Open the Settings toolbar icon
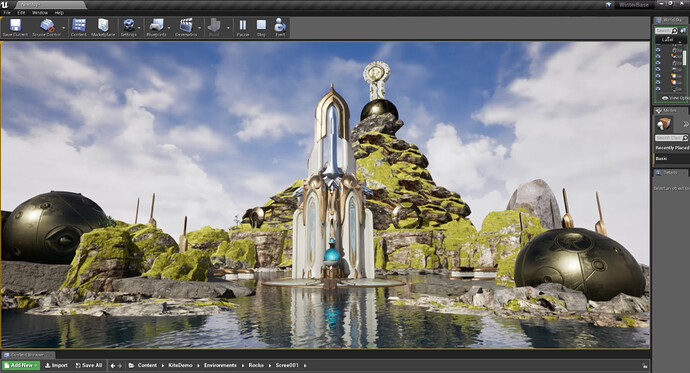This screenshot has width=690, height=373. pos(128,27)
